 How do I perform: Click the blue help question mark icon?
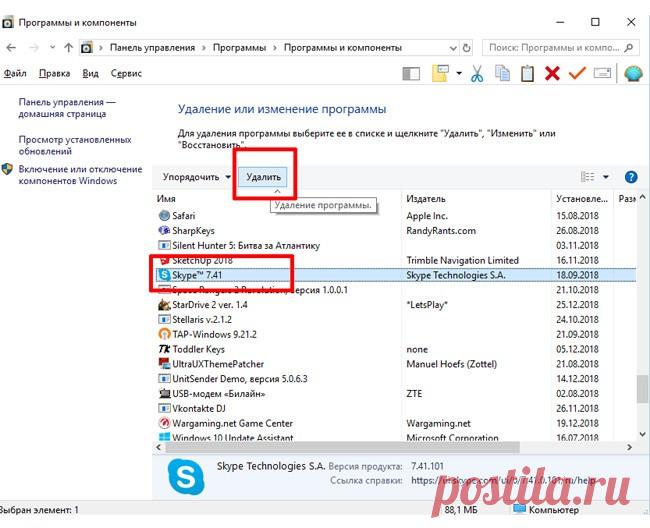631,177
